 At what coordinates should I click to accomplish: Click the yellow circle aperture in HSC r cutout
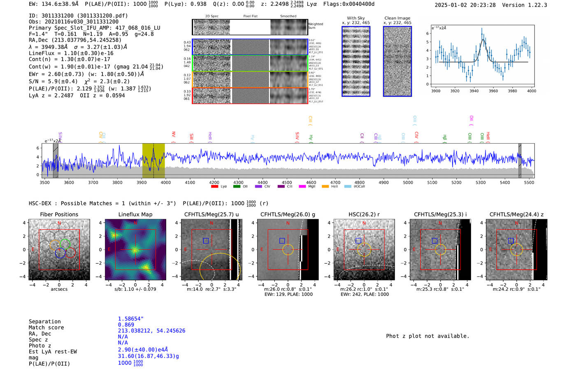click(364, 250)
